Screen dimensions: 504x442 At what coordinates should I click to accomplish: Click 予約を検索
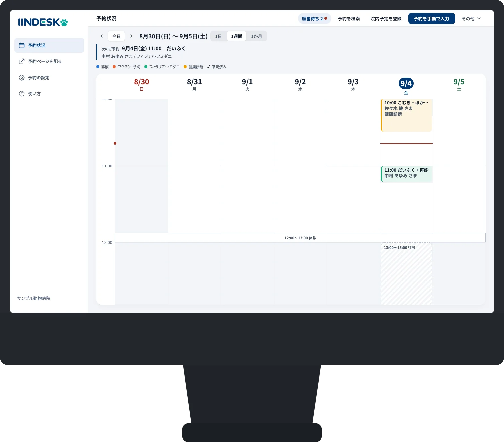pyautogui.click(x=349, y=19)
